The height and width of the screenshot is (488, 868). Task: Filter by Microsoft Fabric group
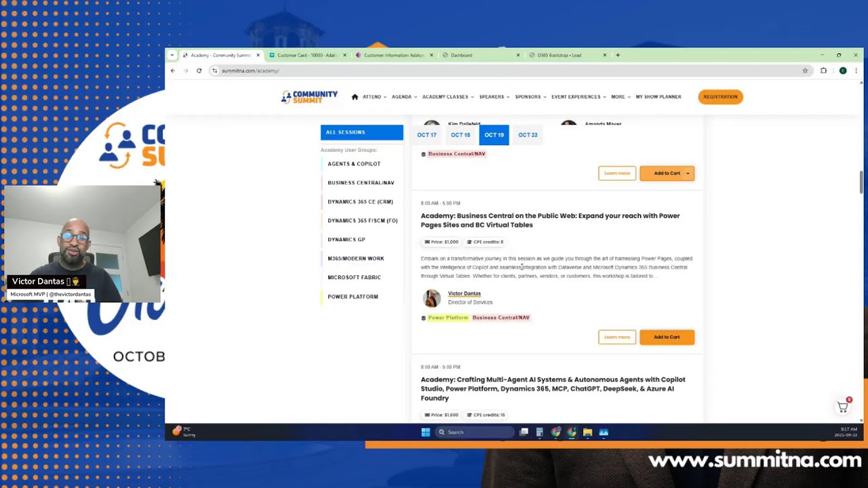click(354, 278)
